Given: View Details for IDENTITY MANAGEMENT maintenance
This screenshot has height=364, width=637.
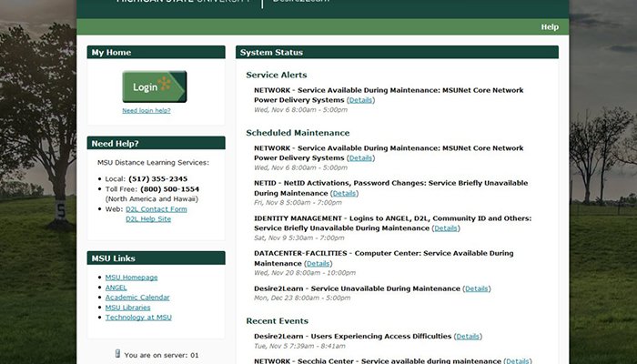Looking at the screenshot, I should point(446,228).
